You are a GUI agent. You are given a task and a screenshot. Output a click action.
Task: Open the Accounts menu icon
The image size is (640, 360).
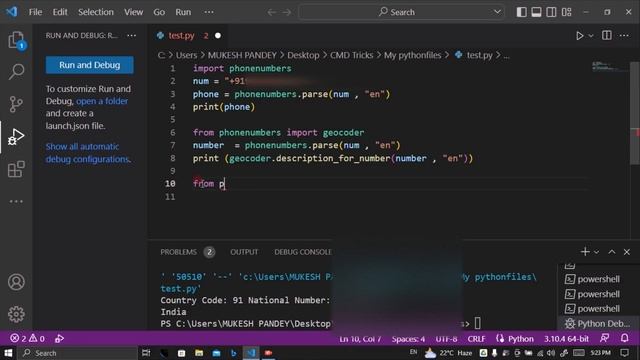pos(16,282)
